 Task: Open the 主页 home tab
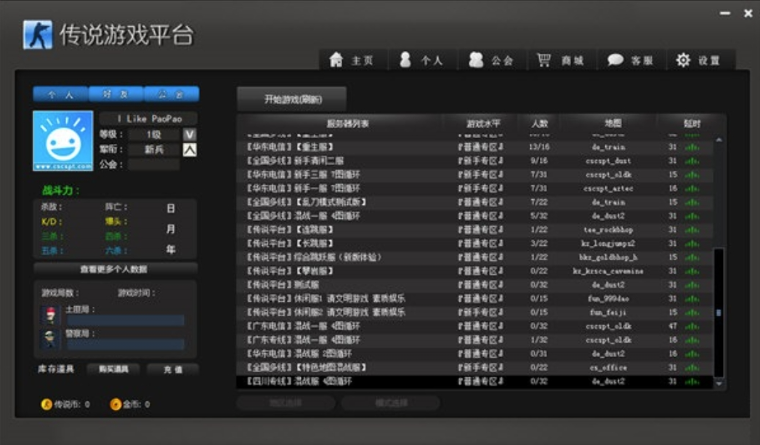352,60
